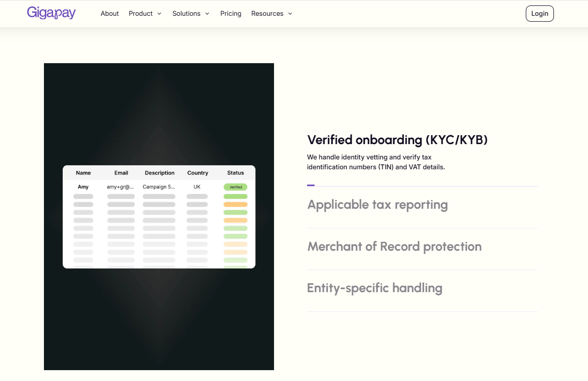Expand the Solutions dropdown chevron
588x381 pixels.
tap(207, 14)
